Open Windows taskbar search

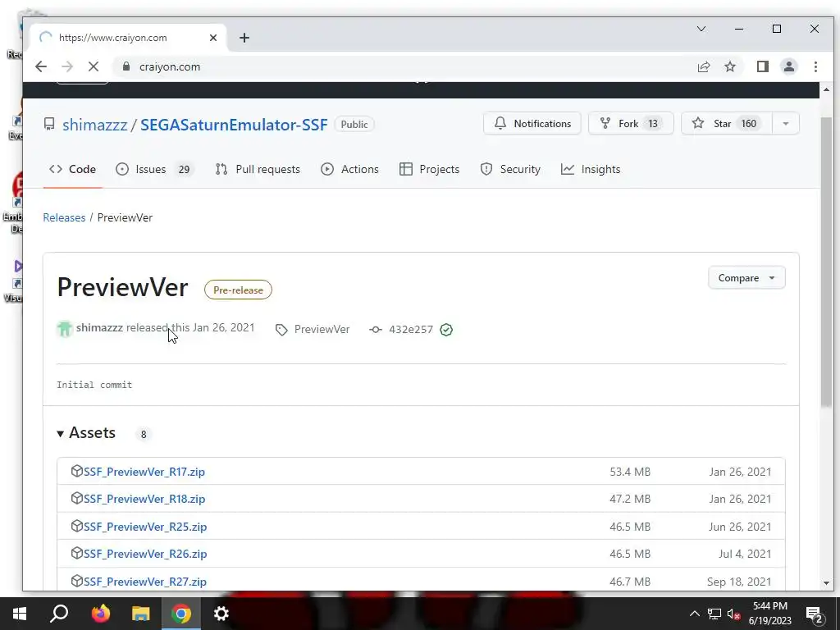59,614
